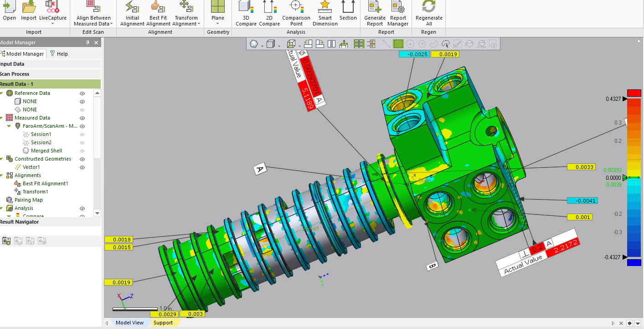Click the normal-to view icon

[344, 44]
